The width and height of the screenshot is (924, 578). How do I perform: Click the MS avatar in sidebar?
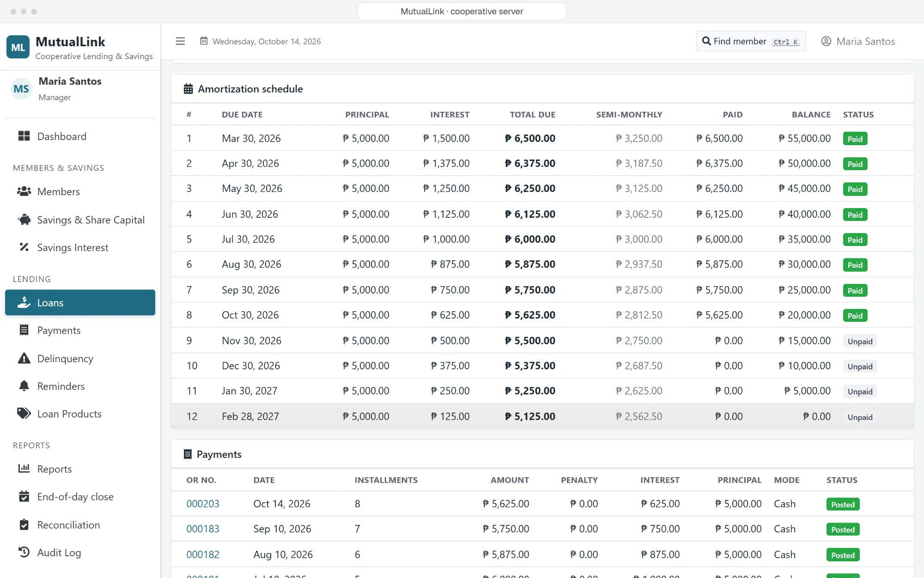21,89
